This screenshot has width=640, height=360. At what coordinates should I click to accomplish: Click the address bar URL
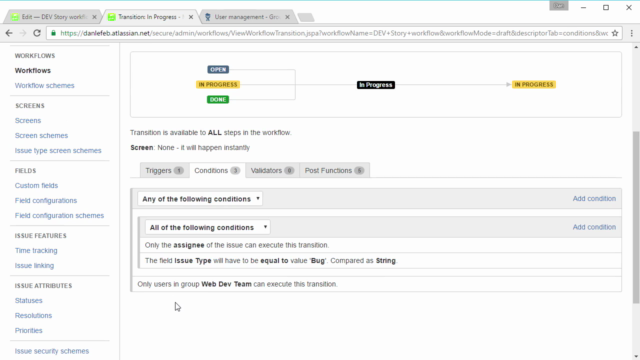tap(334, 33)
